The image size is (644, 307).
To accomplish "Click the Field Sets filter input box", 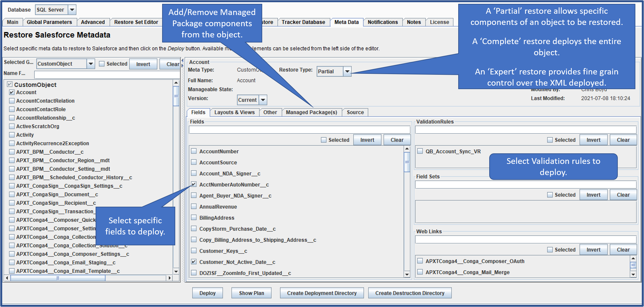I will pos(526,184).
